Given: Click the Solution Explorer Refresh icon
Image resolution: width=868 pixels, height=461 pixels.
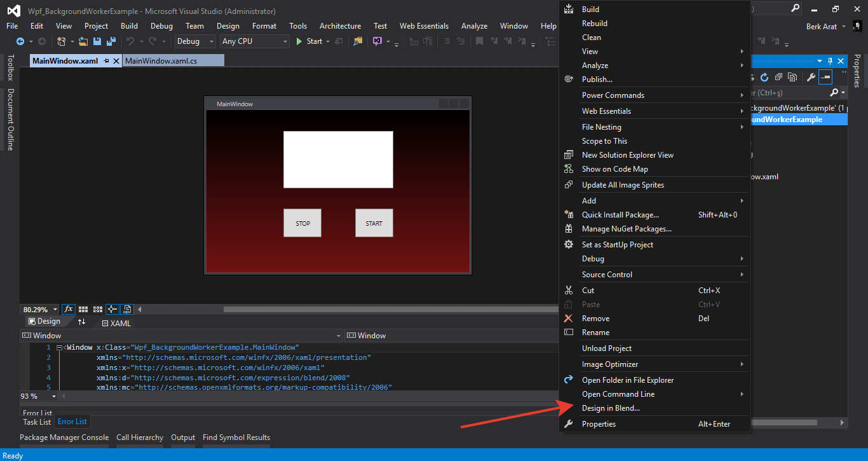Looking at the screenshot, I should pos(764,77).
